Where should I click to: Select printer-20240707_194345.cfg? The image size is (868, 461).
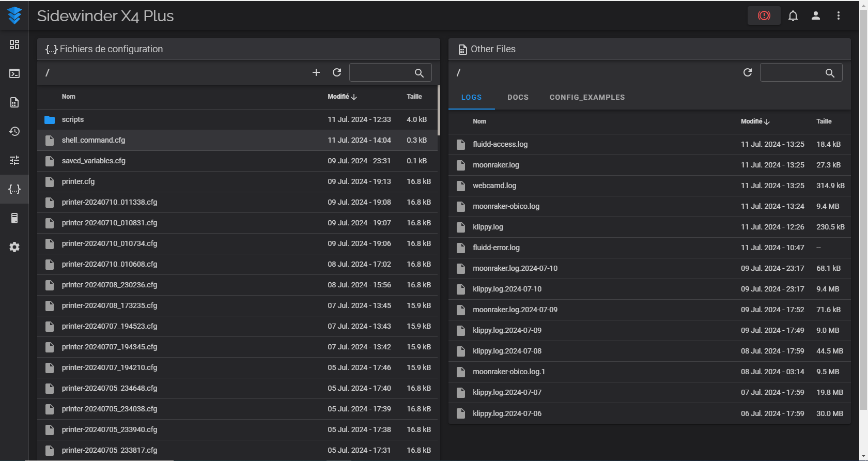[x=237, y=347]
